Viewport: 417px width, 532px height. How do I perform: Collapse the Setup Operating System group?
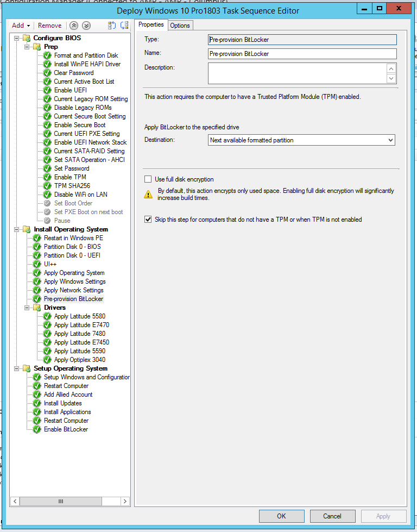pyautogui.click(x=16, y=368)
